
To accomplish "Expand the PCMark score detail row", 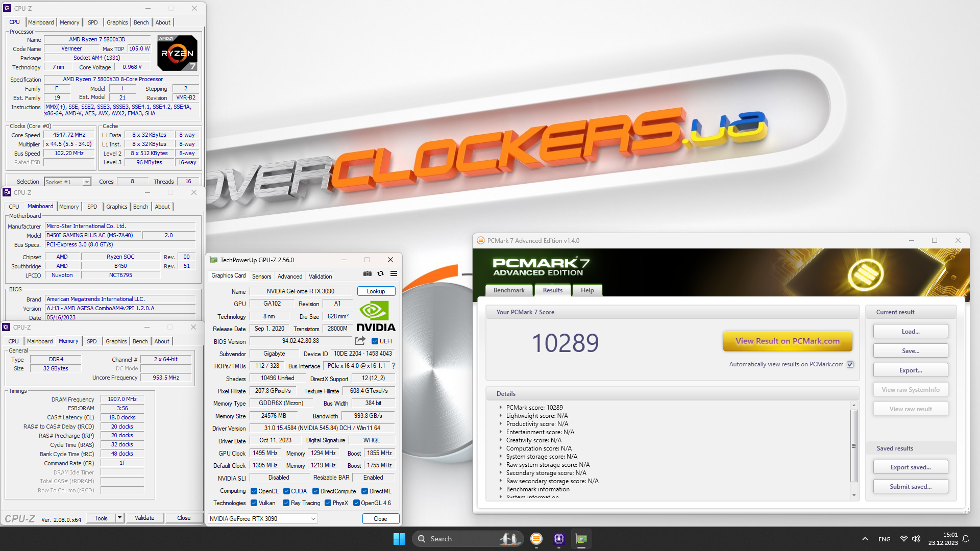I will 500,408.
